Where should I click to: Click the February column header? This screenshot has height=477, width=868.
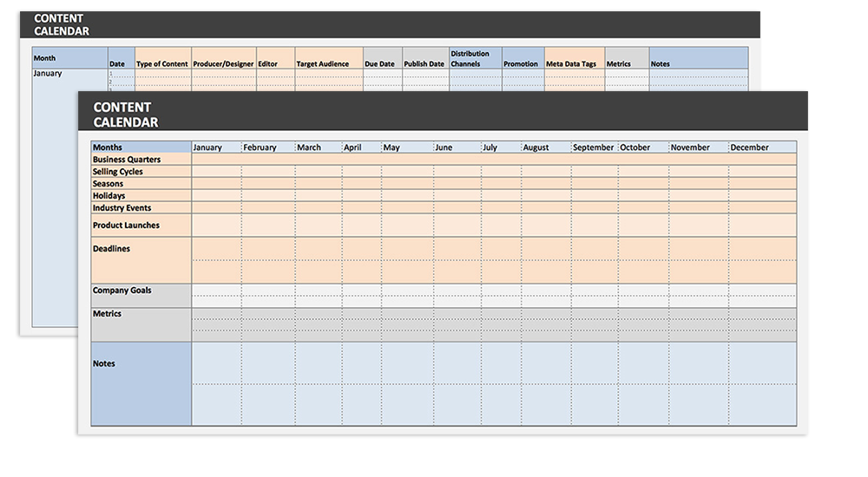pyautogui.click(x=268, y=147)
